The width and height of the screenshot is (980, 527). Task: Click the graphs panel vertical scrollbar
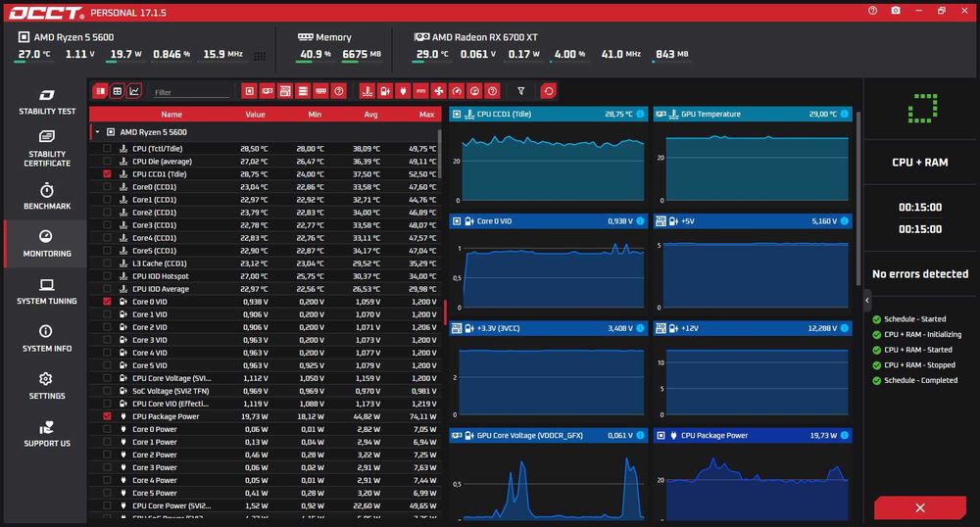pyautogui.click(x=858, y=200)
